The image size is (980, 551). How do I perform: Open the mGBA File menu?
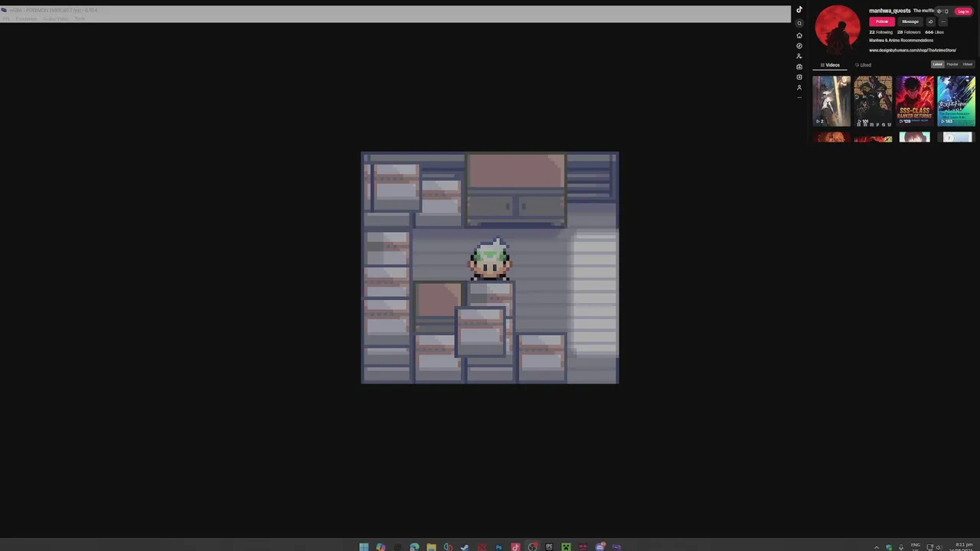point(5,18)
